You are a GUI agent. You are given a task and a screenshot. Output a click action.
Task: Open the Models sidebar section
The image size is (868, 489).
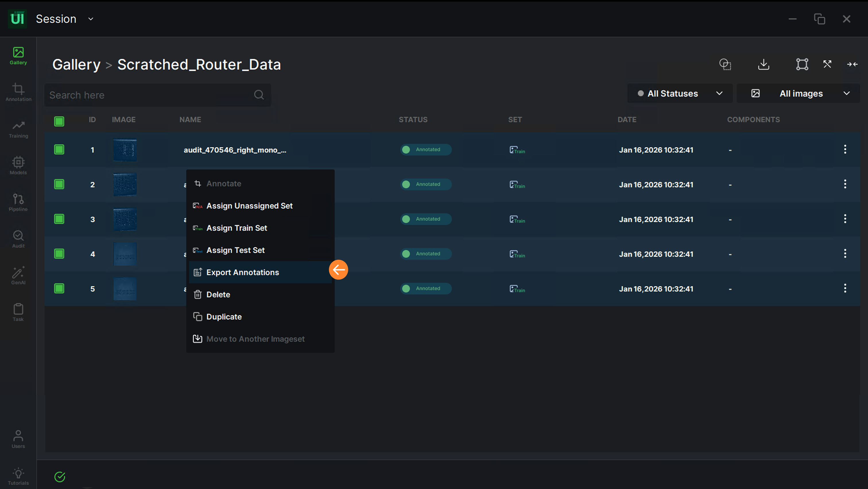tap(18, 165)
